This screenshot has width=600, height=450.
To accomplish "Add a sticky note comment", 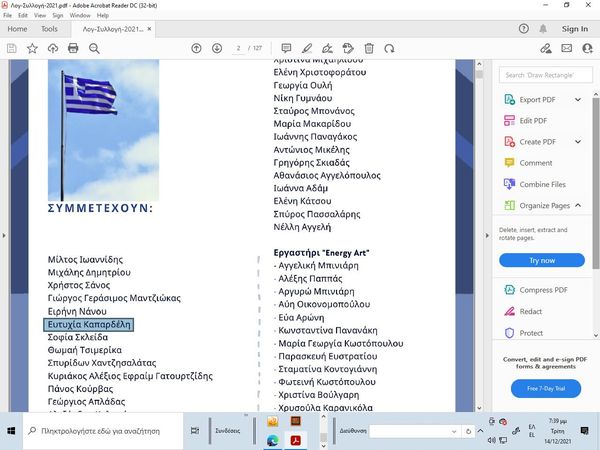I will pyautogui.click(x=286, y=48).
